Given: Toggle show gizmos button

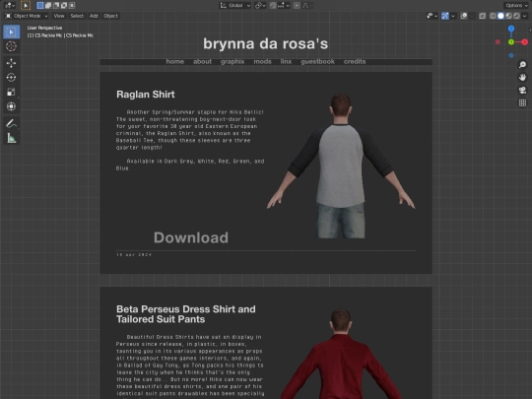Looking at the screenshot, I should coord(445,16).
